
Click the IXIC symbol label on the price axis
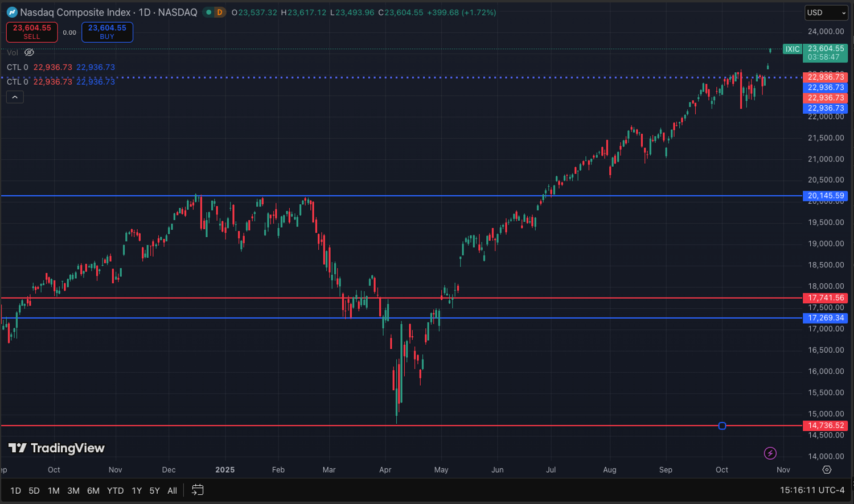(793, 49)
